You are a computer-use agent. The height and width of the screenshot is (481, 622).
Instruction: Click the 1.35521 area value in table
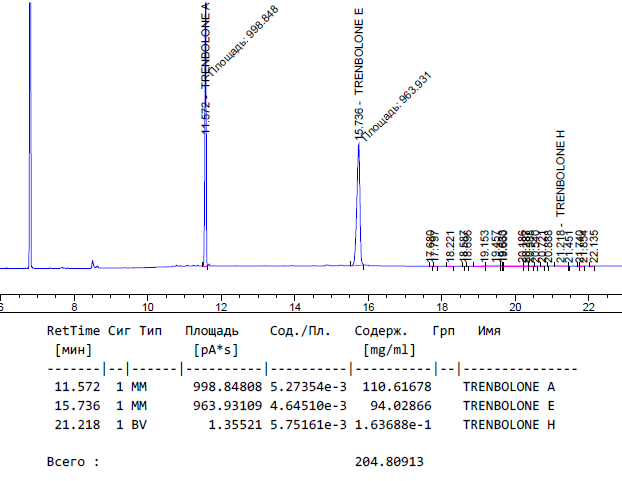point(230,424)
